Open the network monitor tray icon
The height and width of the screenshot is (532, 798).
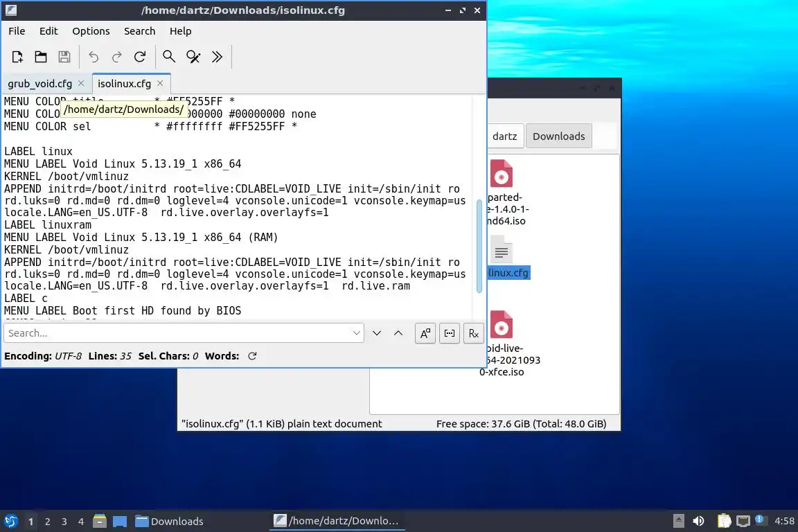tap(743, 521)
